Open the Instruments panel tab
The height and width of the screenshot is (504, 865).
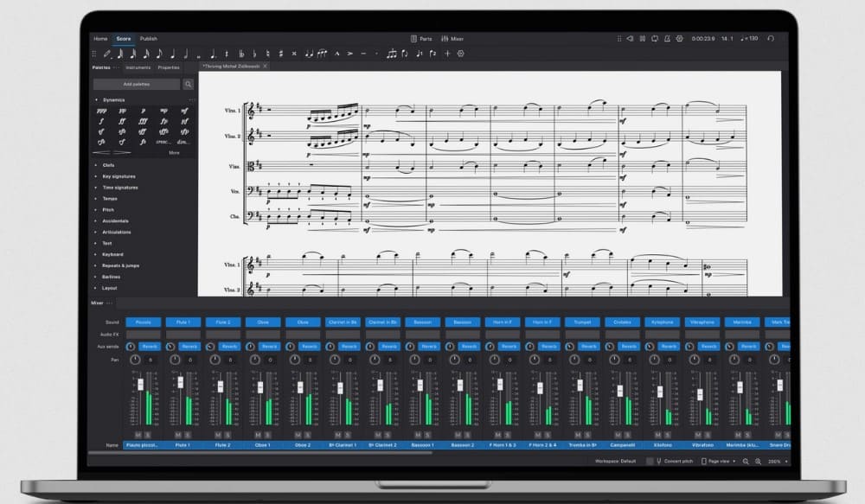click(138, 67)
